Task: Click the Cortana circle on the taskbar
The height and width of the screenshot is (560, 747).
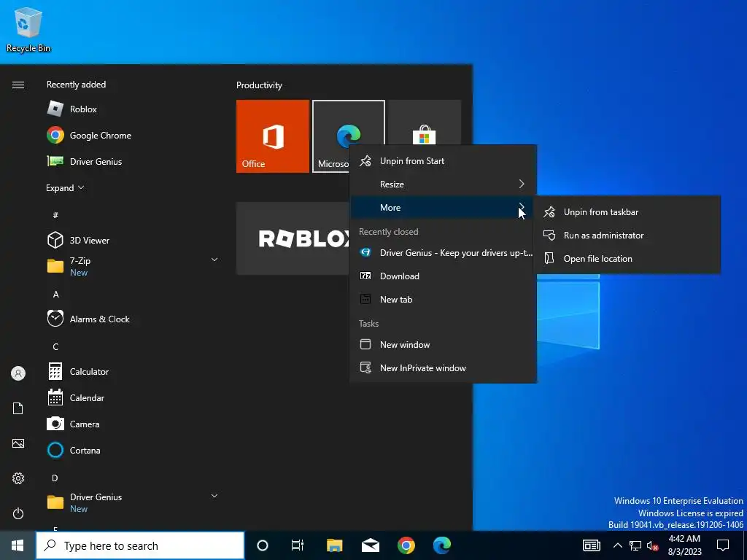Action: [263, 545]
